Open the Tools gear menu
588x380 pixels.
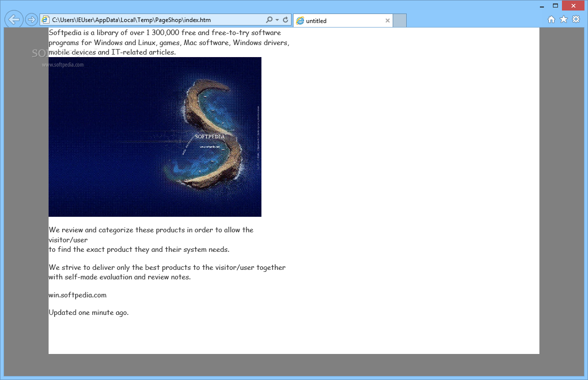click(x=576, y=20)
